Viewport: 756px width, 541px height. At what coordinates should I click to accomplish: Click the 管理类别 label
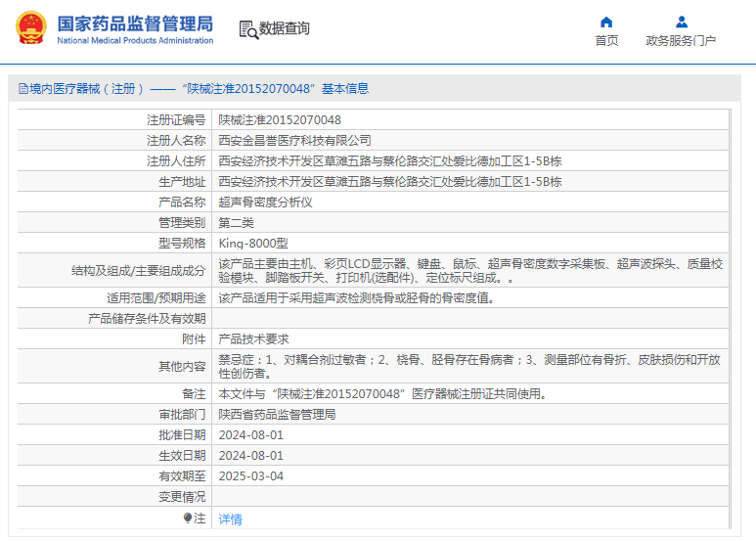click(x=182, y=223)
